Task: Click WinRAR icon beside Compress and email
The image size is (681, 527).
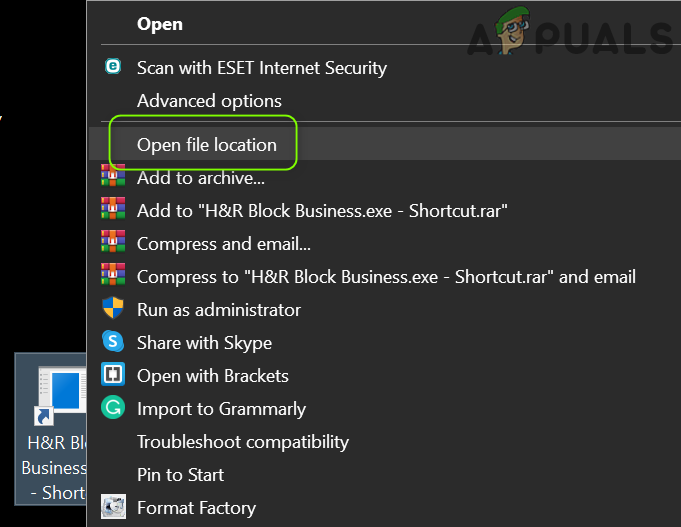Action: [113, 244]
